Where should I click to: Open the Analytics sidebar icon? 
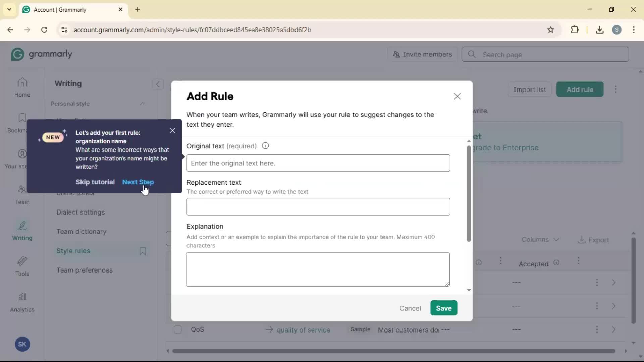[22, 302]
